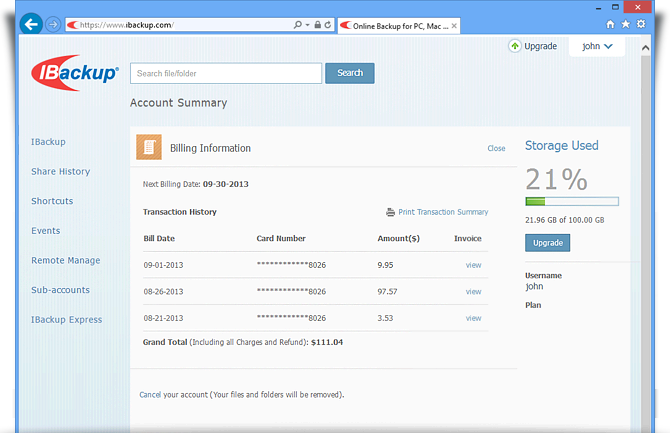Open Events in the sidebar
The height and width of the screenshot is (433, 670).
point(46,231)
